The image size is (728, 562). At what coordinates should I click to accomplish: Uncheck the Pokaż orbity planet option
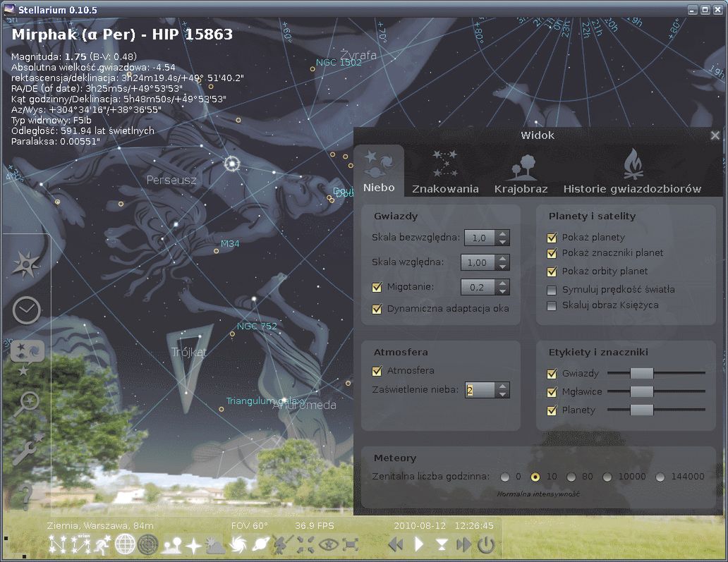(552, 271)
